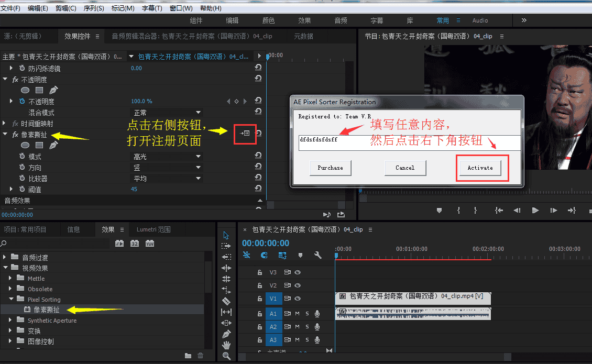Select the Razor tool in the tool panel
This screenshot has width=592, height=364.
click(x=226, y=301)
